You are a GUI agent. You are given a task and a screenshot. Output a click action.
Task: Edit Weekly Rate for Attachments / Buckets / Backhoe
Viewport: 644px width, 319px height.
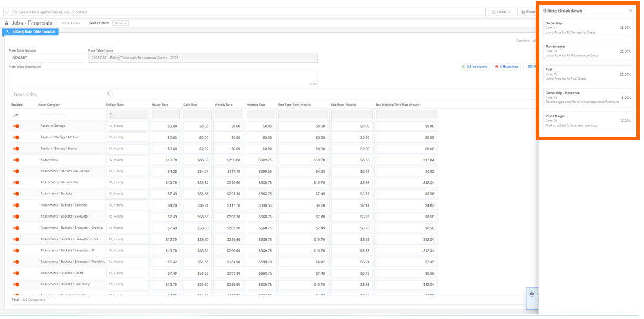tap(229, 205)
